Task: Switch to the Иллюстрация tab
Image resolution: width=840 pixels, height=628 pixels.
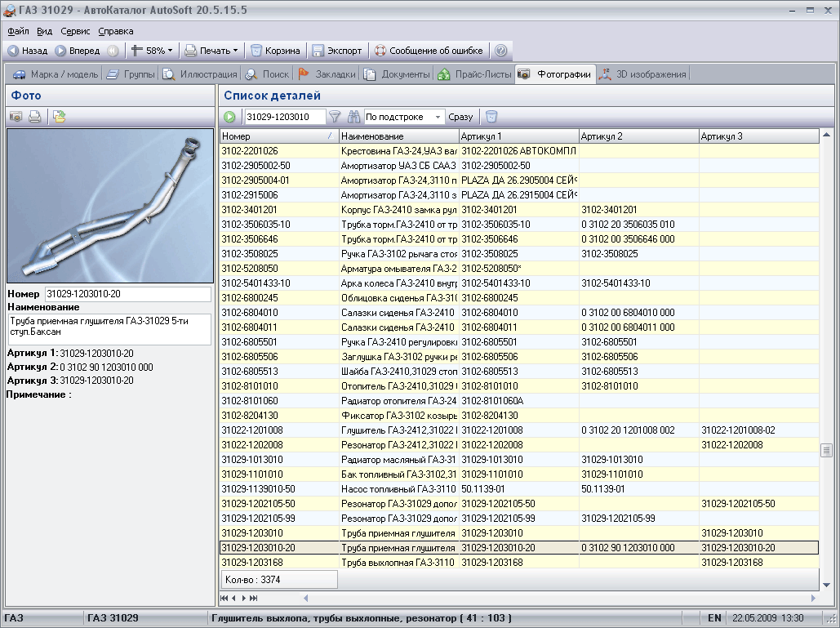Action: click(200, 74)
